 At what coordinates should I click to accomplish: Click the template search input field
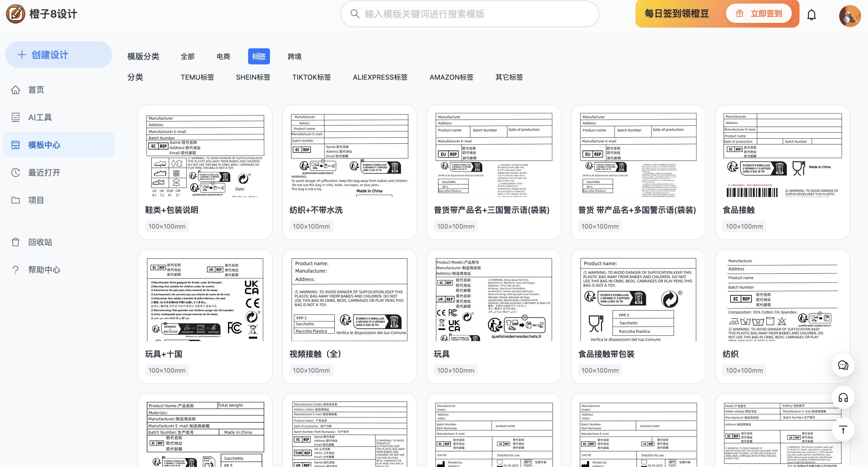coord(469,14)
